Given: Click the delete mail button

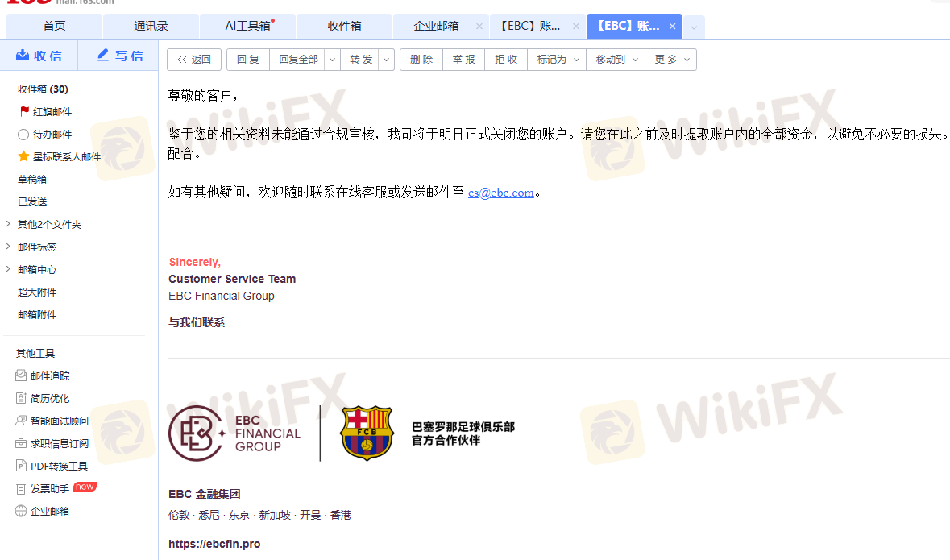Looking at the screenshot, I should pyautogui.click(x=421, y=60).
